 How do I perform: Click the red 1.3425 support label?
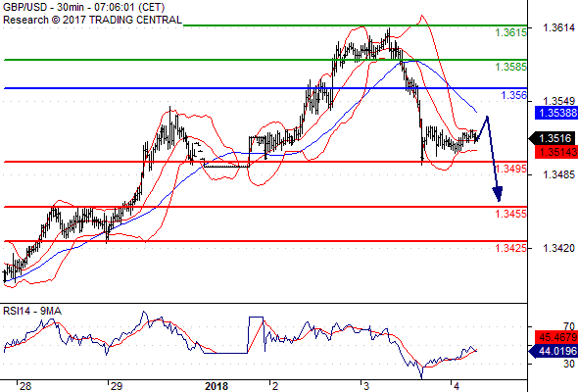click(511, 248)
